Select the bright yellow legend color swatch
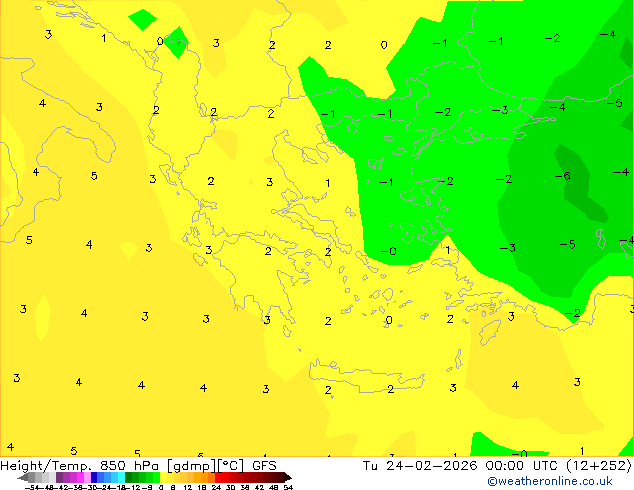Screen dimensions: 634x490 click(164, 477)
